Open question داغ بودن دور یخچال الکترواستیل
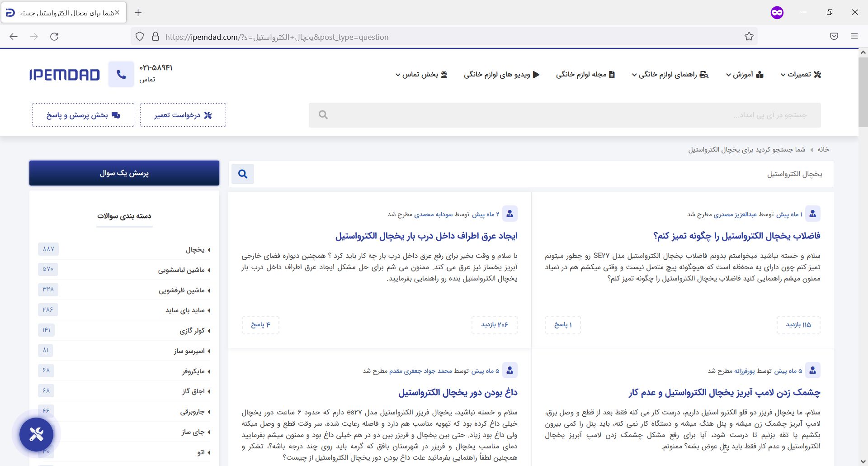The height and width of the screenshot is (466, 868). (458, 392)
